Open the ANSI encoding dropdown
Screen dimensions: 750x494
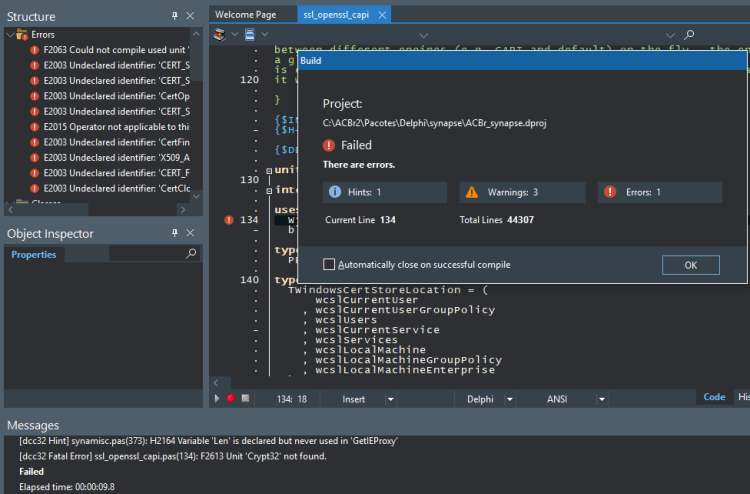point(602,399)
